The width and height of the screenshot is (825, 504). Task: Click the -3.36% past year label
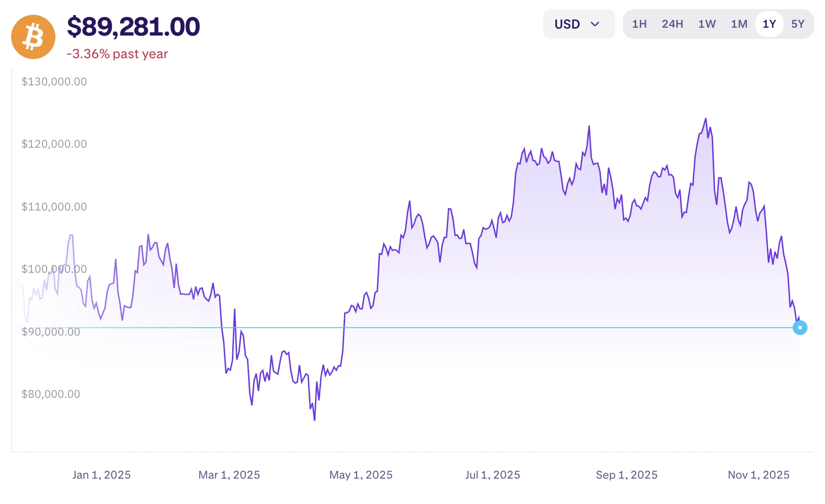click(117, 54)
